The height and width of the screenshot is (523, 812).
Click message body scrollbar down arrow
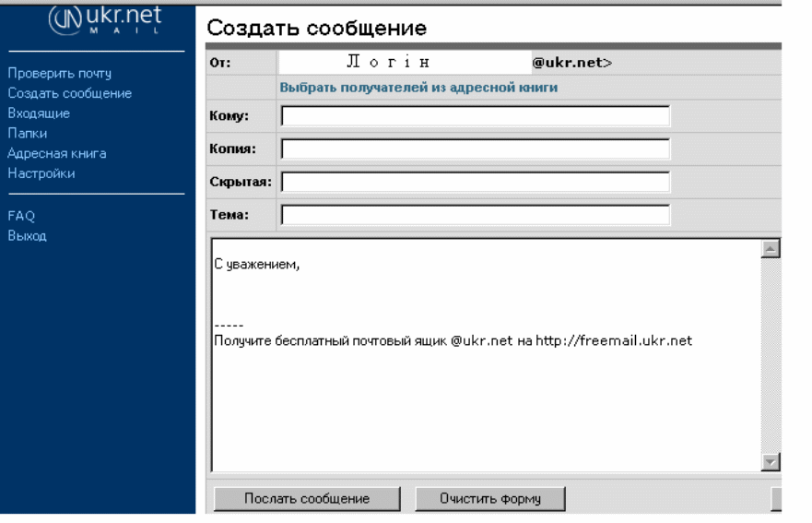[771, 461]
